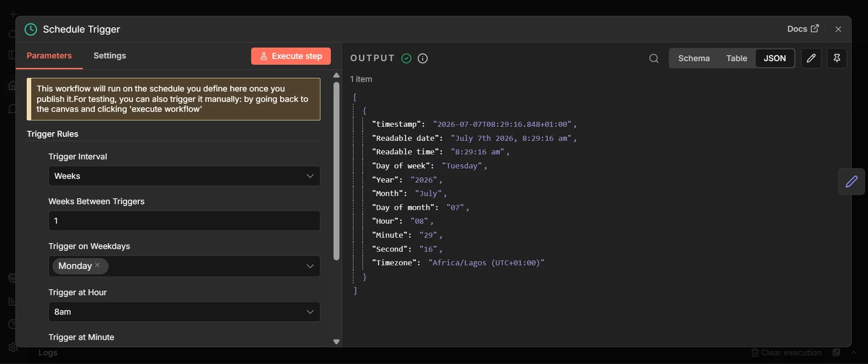Screen dimensions: 868x364
Task: Open the Docs link
Action: click(803, 29)
